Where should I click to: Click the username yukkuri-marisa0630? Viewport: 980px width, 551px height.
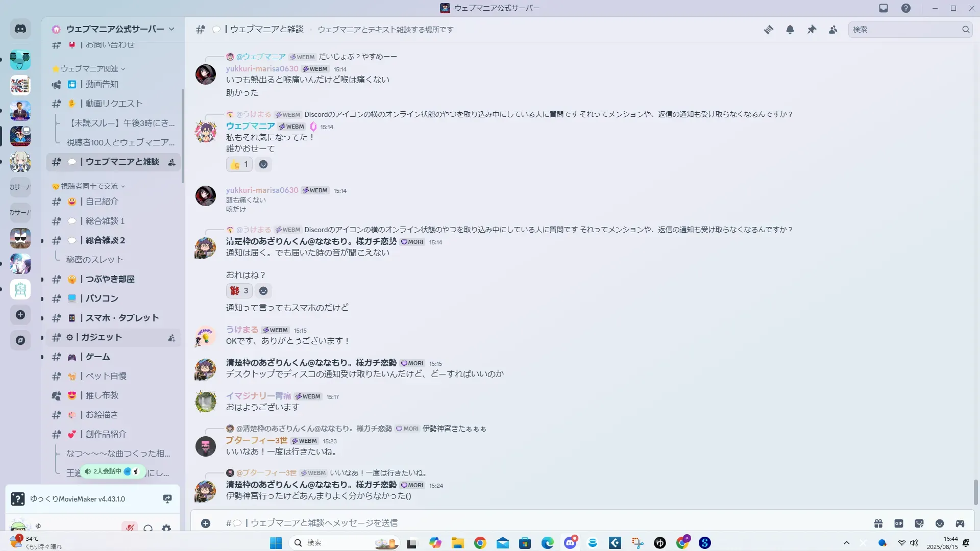(x=262, y=69)
